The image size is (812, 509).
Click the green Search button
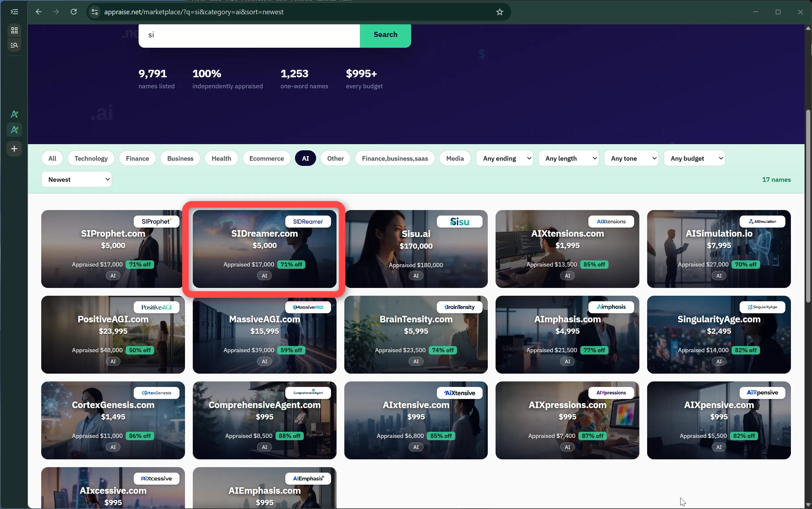(x=385, y=35)
